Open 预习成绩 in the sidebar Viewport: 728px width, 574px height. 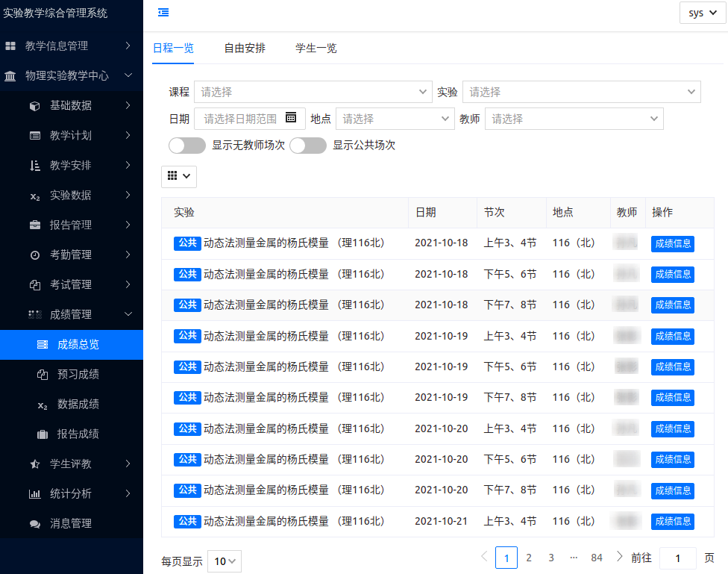[x=78, y=375]
